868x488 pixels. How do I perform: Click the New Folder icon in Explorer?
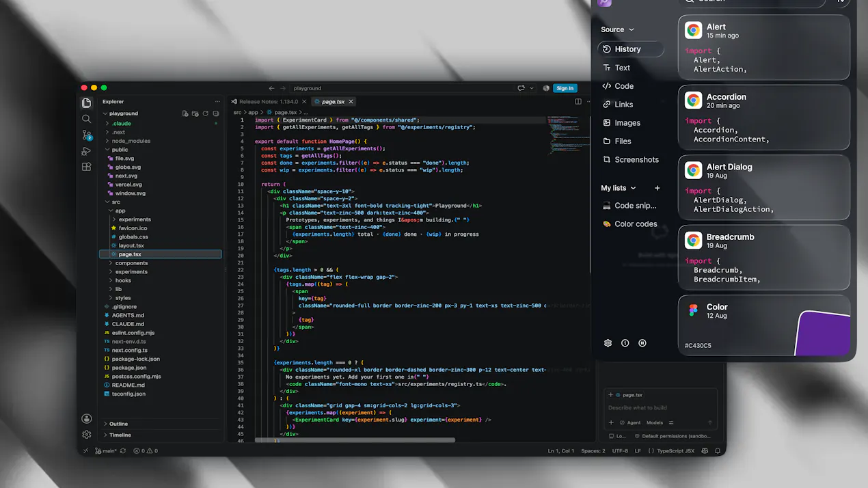[195, 113]
